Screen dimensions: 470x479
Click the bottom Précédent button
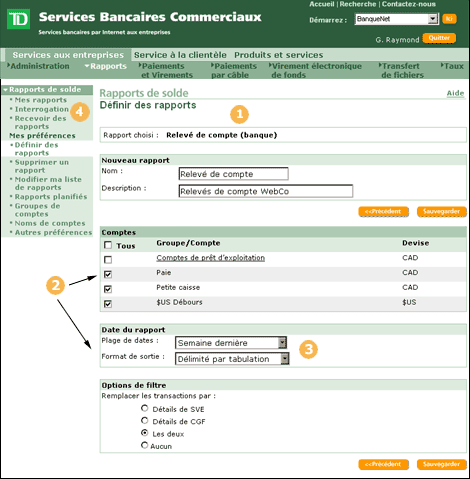(x=383, y=464)
